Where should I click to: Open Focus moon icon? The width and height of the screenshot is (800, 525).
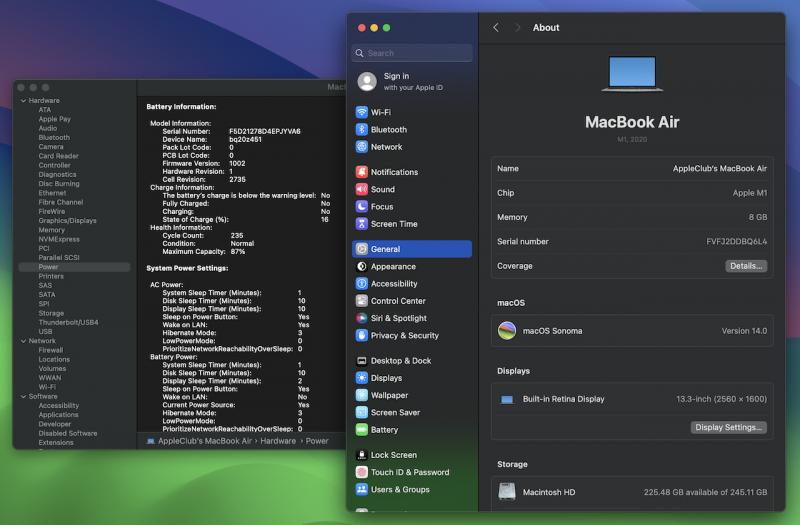pos(361,207)
